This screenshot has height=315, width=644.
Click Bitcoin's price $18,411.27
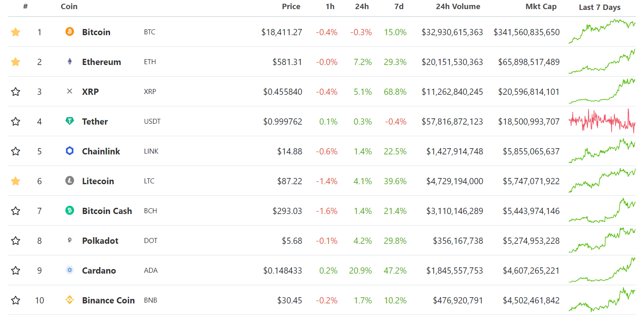click(282, 32)
